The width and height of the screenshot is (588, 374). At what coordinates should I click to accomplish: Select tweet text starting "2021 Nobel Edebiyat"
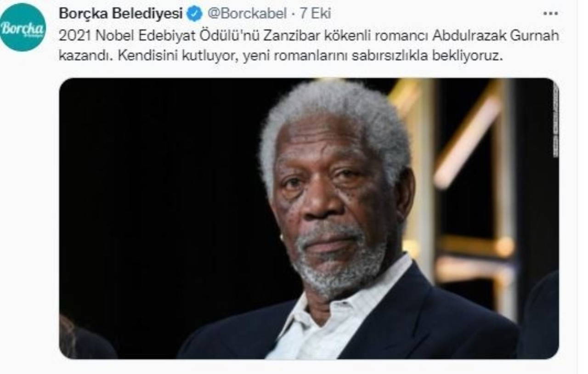tap(309, 46)
